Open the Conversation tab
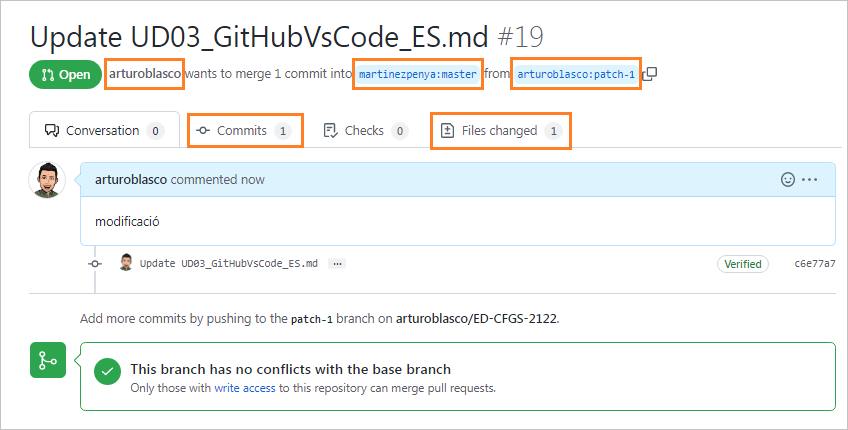 point(104,130)
